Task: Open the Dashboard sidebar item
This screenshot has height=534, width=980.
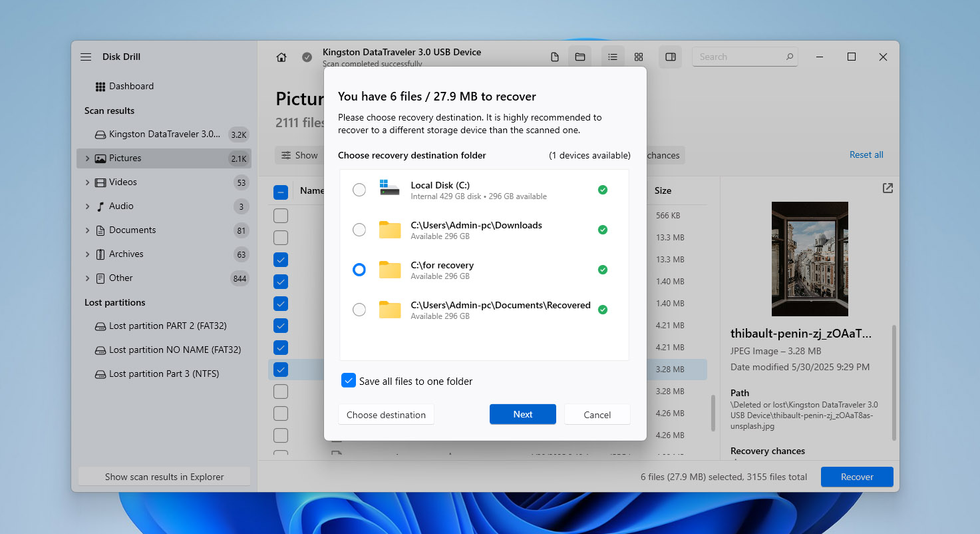Action: coord(131,87)
